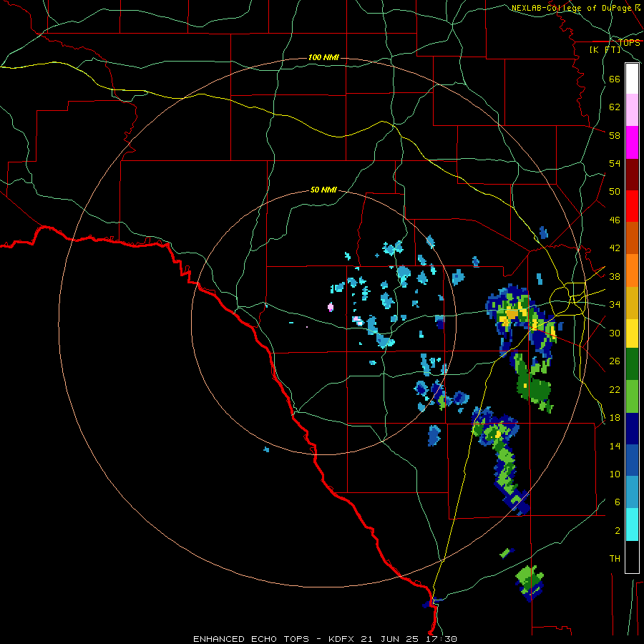The height and width of the screenshot is (644, 644).
Task: Select the light pink legend swatch
Action: pos(632,109)
